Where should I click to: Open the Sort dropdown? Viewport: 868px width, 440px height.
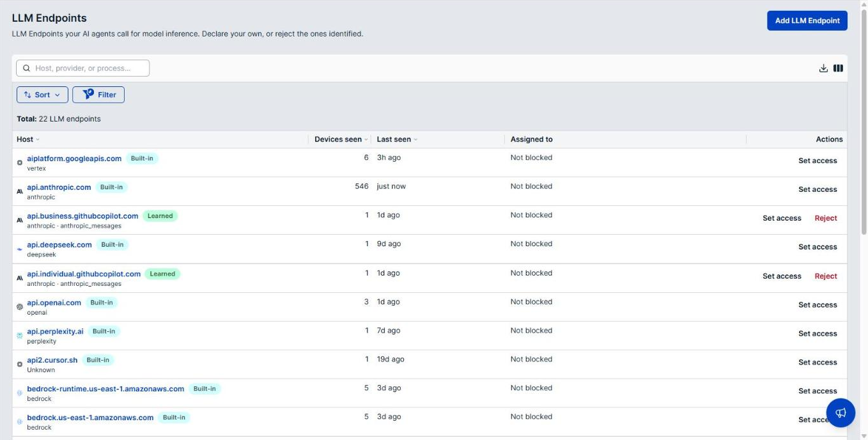click(x=42, y=95)
